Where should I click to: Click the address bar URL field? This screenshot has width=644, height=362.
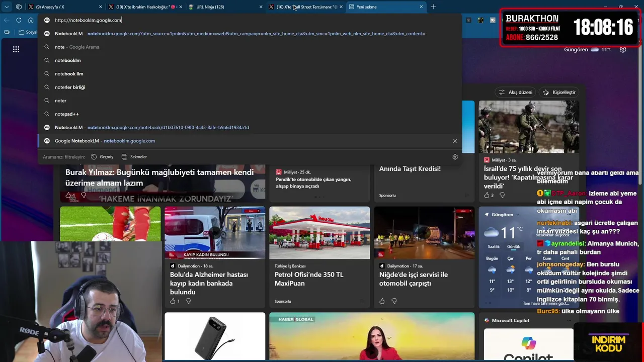pos(249,20)
